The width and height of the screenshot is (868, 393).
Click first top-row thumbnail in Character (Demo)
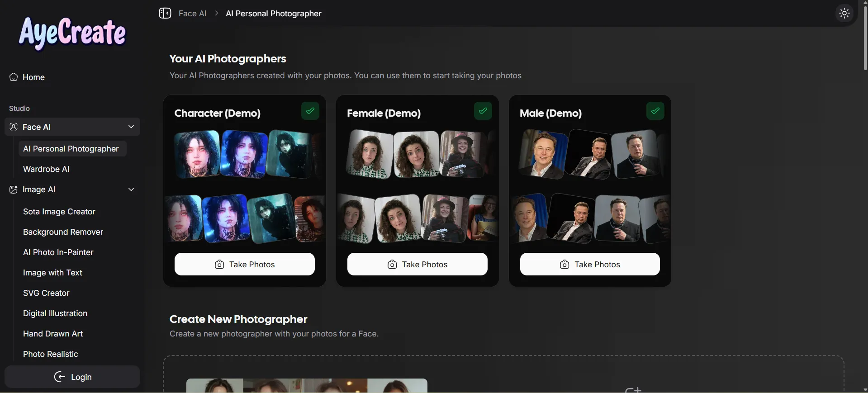[x=197, y=154]
